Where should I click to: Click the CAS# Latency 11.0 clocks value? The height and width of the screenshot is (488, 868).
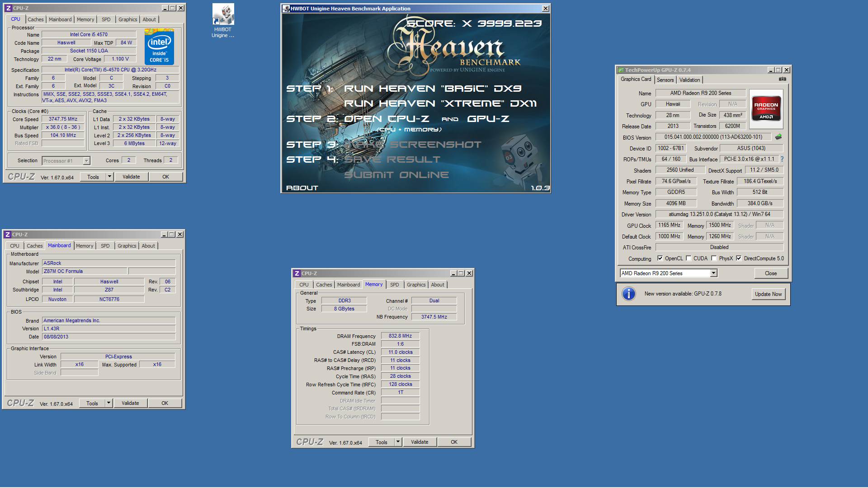[400, 352]
